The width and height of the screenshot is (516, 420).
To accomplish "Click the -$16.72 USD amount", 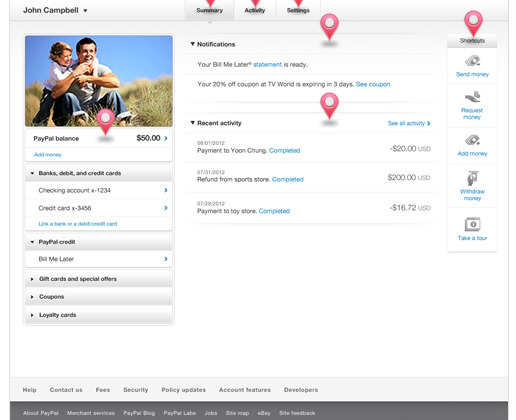I will click(x=410, y=208).
